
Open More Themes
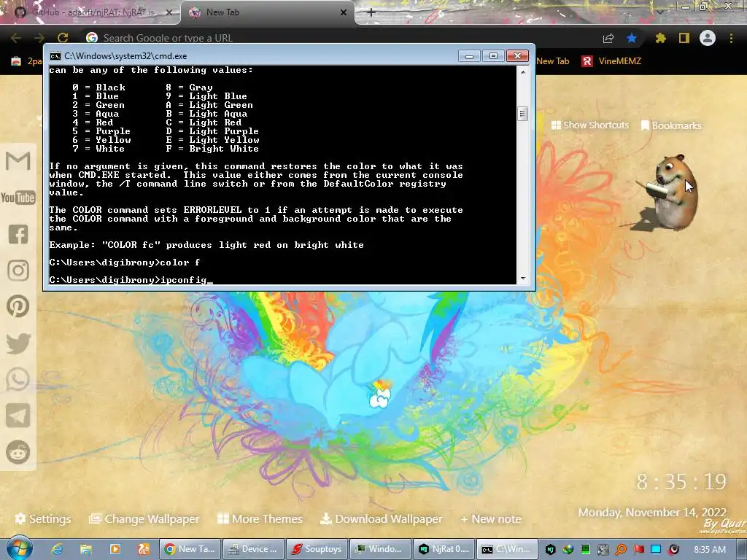pyautogui.click(x=260, y=518)
